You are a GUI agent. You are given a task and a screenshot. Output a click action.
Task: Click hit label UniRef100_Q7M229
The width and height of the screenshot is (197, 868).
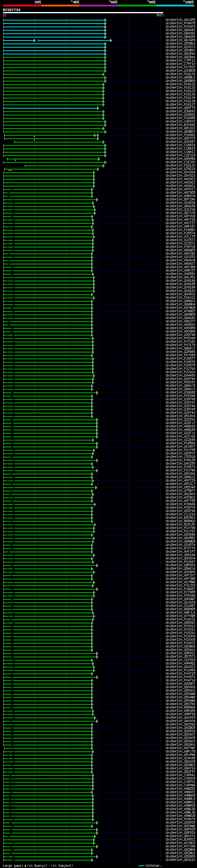click(180, 169)
